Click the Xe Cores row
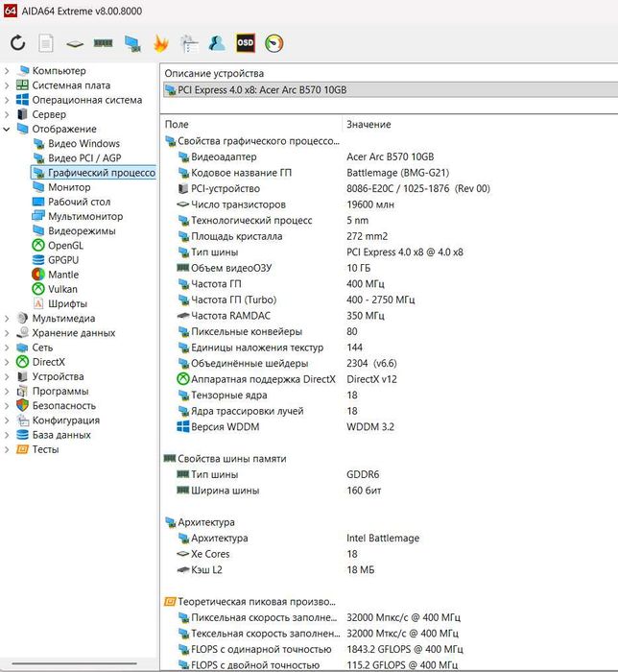The width and height of the screenshot is (618, 672). point(390,554)
